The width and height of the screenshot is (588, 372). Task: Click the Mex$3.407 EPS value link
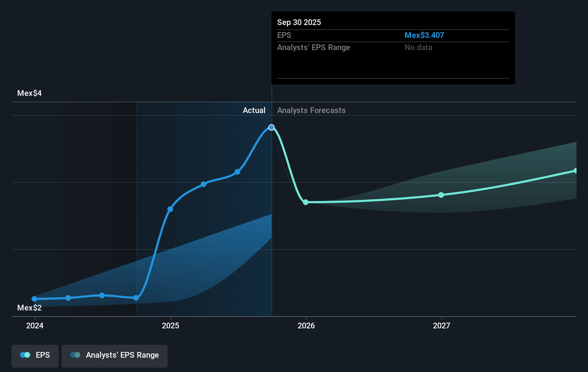(424, 35)
